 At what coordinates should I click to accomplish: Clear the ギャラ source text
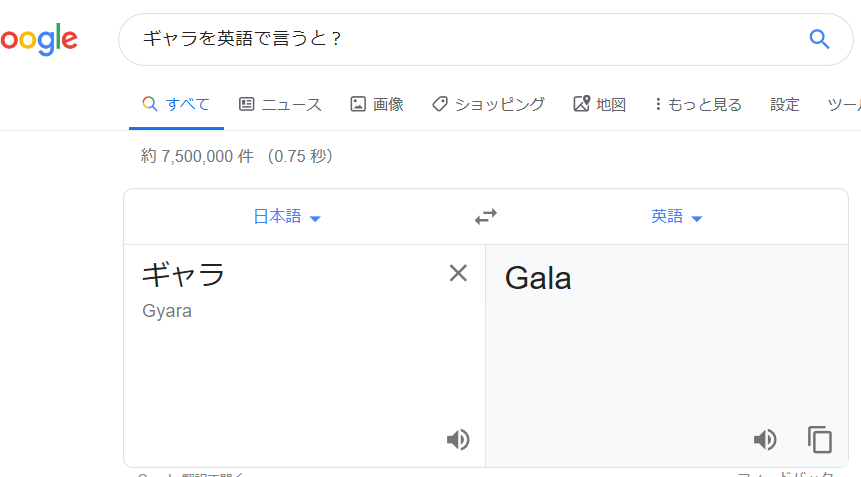(458, 273)
